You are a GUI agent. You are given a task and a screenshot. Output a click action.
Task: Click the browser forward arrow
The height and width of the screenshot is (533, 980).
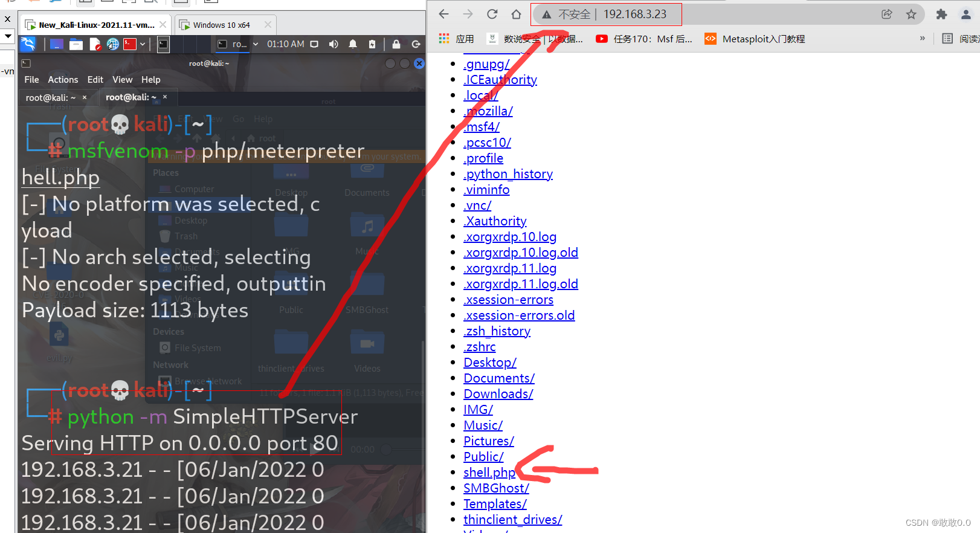coord(468,14)
